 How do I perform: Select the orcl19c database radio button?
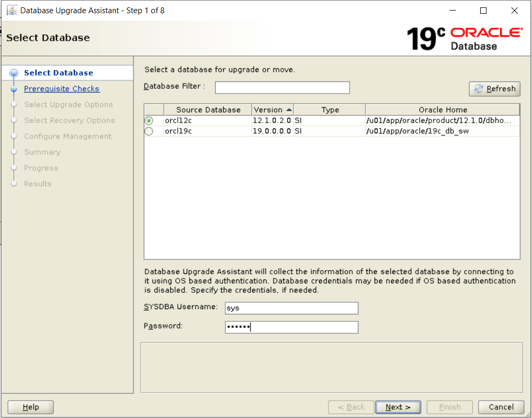149,131
